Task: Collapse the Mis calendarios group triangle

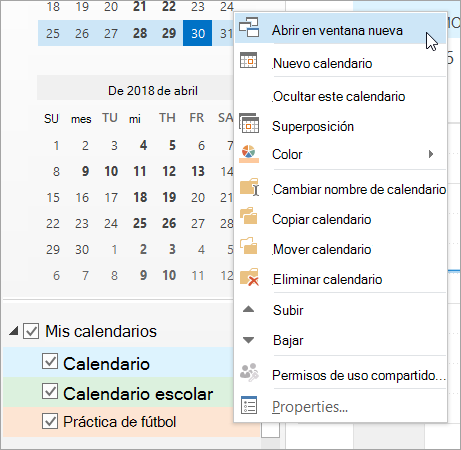Action: (x=14, y=331)
